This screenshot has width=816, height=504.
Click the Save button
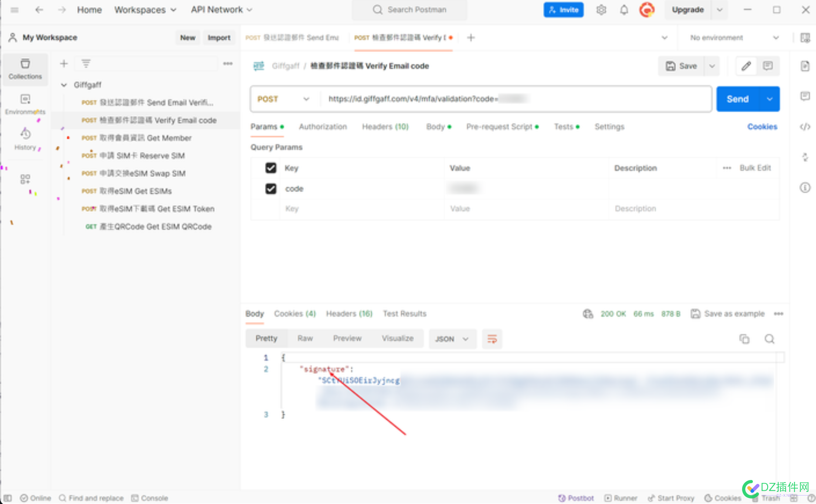click(x=681, y=66)
